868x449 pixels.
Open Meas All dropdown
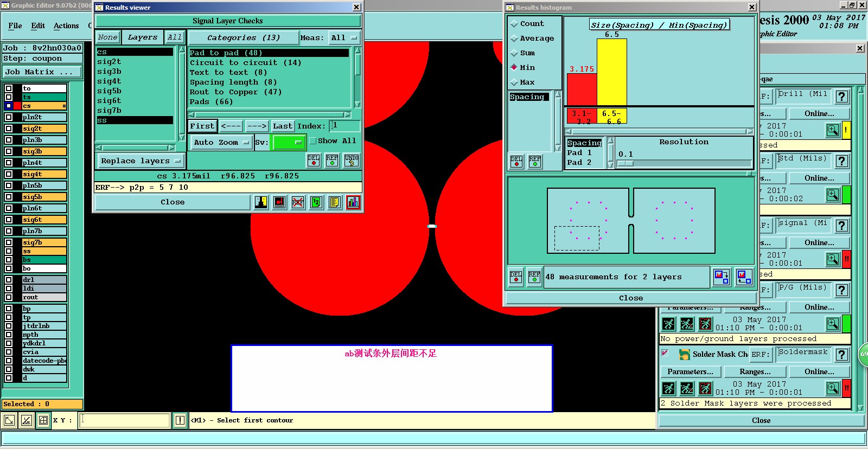point(344,38)
